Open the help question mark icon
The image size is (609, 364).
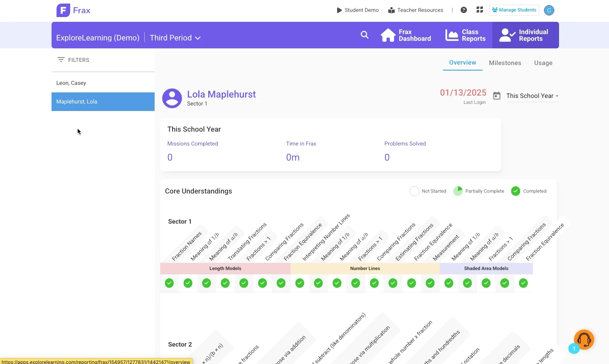[x=463, y=10]
